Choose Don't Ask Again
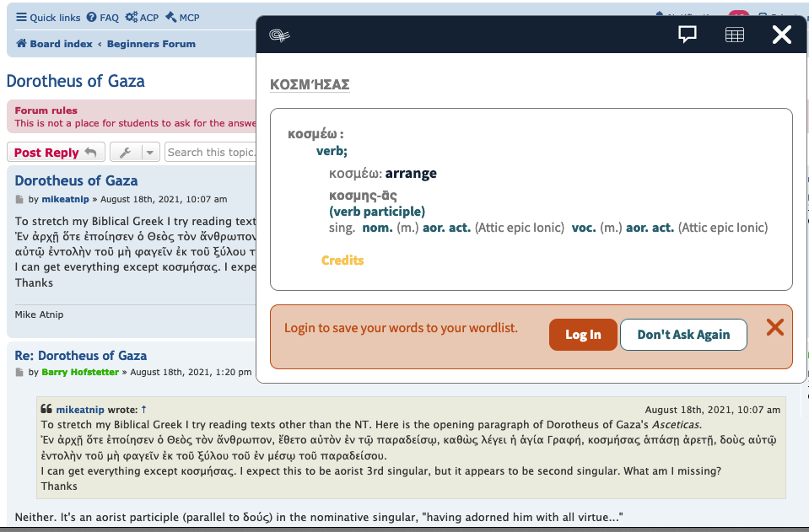The image size is (809, 532). pyautogui.click(x=683, y=335)
